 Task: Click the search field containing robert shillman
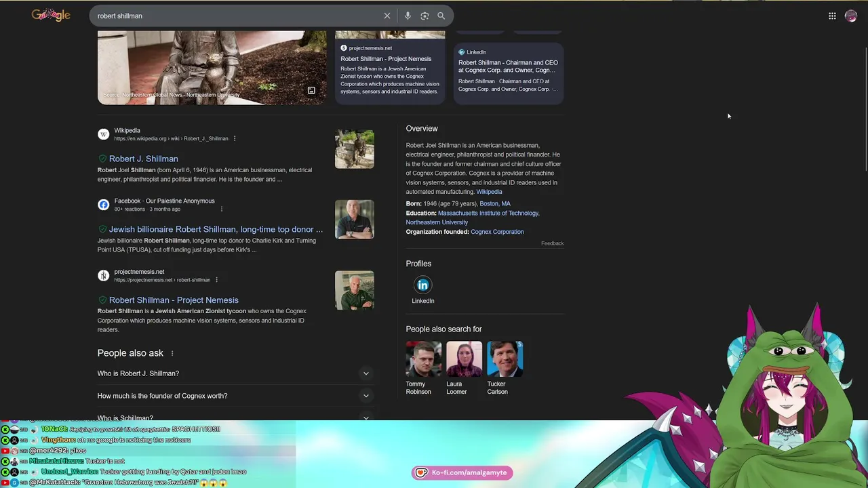point(237,16)
